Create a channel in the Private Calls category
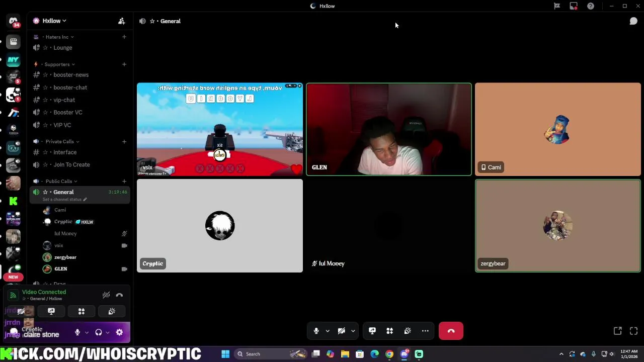Viewport: 644px width, 362px height. point(124,141)
